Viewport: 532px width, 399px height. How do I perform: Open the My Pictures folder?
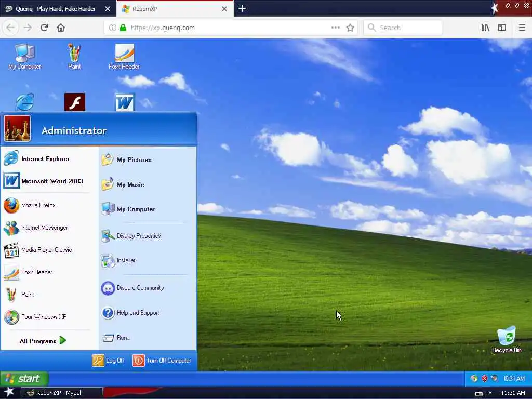pyautogui.click(x=148, y=160)
